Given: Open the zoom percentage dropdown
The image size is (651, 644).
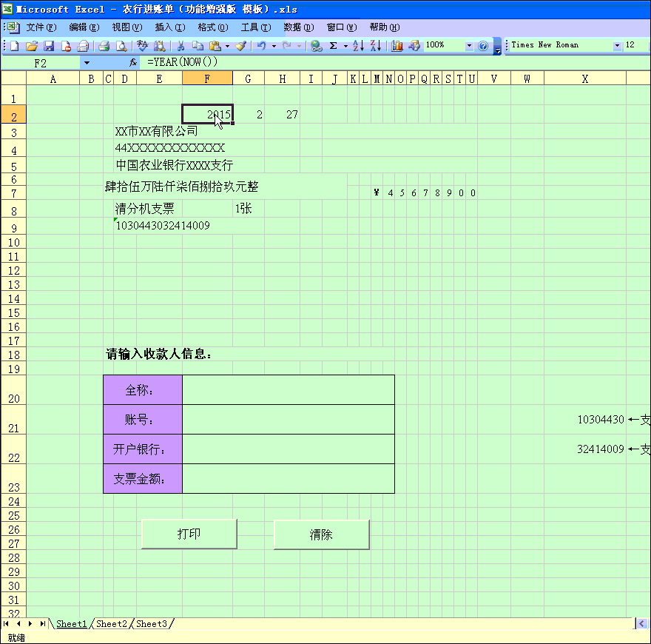Looking at the screenshot, I should point(468,45).
